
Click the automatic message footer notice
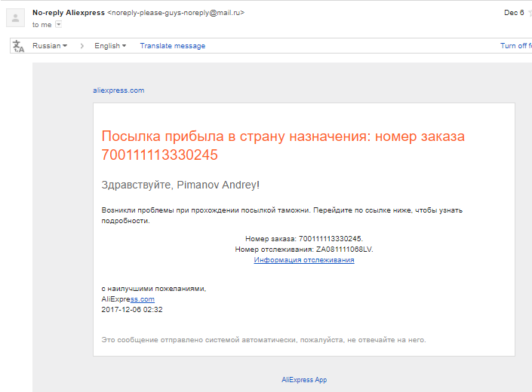[x=263, y=340]
